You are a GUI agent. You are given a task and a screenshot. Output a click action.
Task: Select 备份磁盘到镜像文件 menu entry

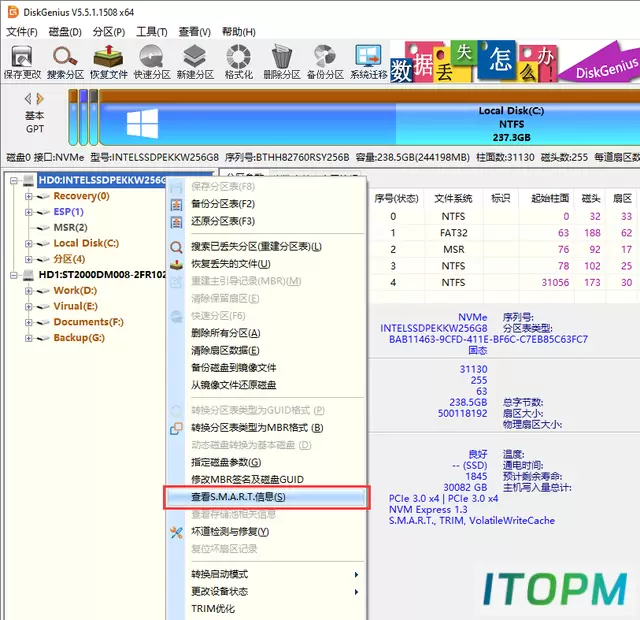[x=233, y=368]
